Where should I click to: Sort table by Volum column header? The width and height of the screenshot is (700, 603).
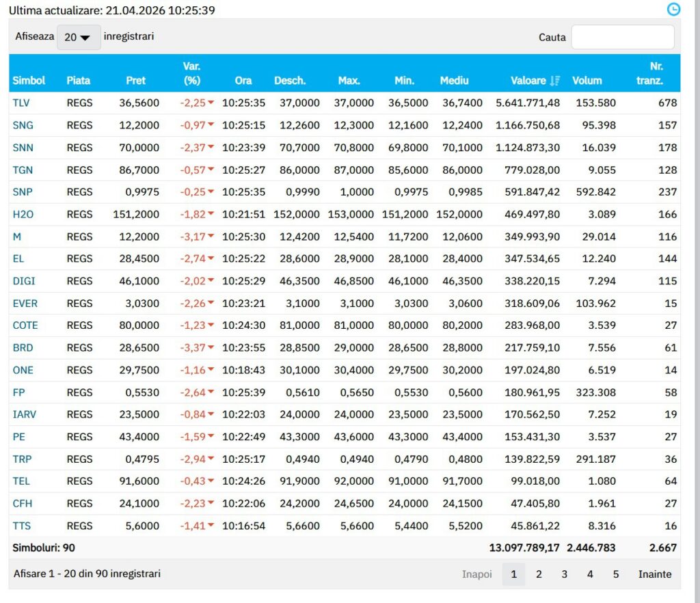587,81
